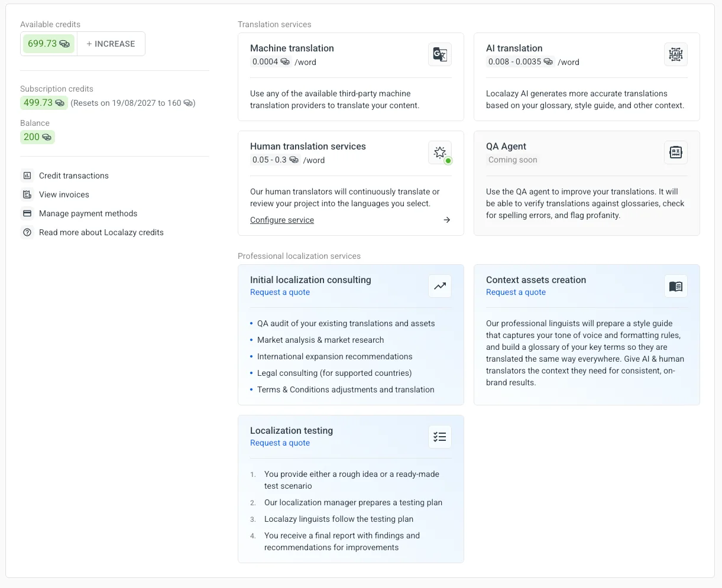The width and height of the screenshot is (722, 588).
Task: Click the Context assets creation heading
Action: tap(536, 280)
